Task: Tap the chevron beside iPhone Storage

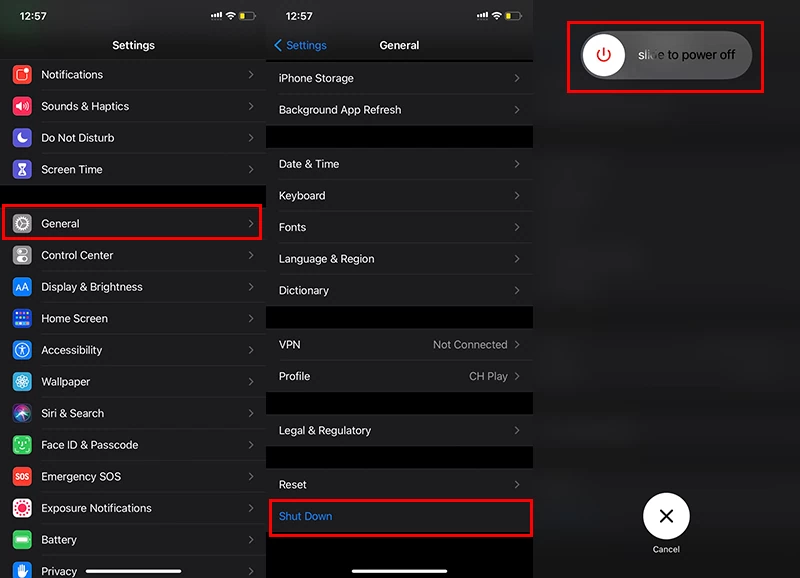Action: point(519,78)
